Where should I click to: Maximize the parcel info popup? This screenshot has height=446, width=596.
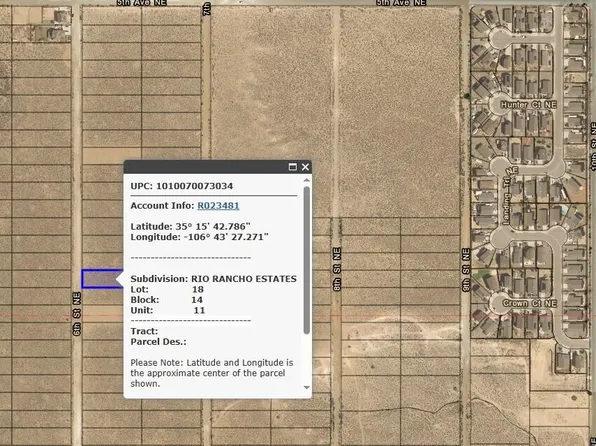[x=293, y=167]
